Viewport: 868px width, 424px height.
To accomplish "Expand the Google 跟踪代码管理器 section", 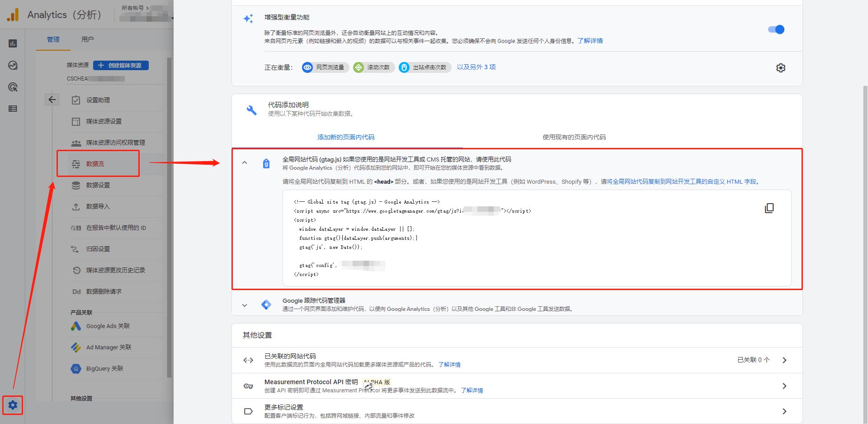I will [x=245, y=305].
